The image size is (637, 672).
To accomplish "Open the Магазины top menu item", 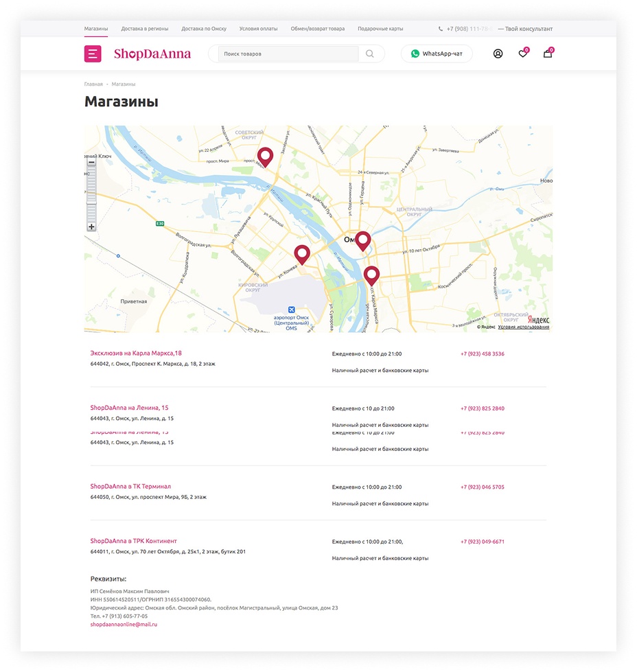I will (x=96, y=29).
